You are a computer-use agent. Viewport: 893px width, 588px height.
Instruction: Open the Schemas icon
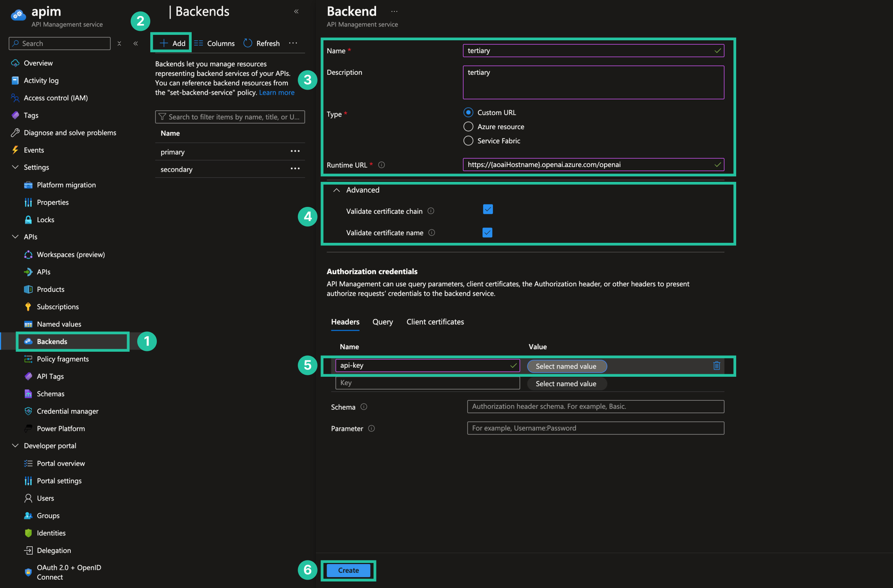click(28, 393)
